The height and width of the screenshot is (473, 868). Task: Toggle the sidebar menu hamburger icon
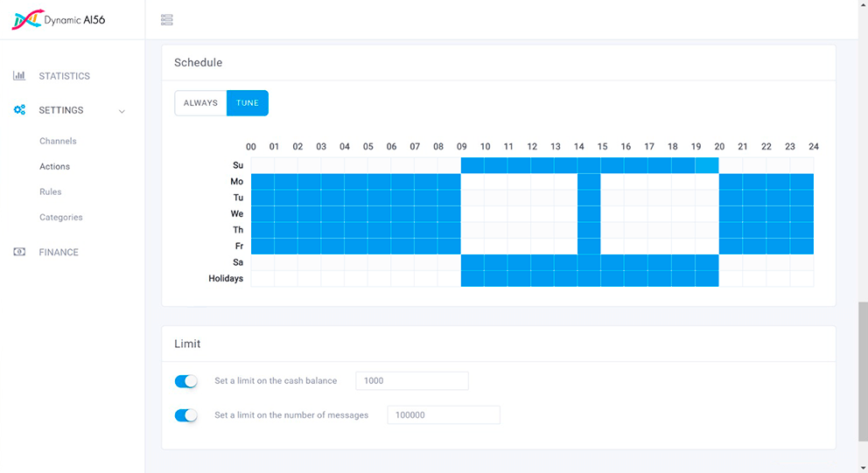click(x=167, y=20)
